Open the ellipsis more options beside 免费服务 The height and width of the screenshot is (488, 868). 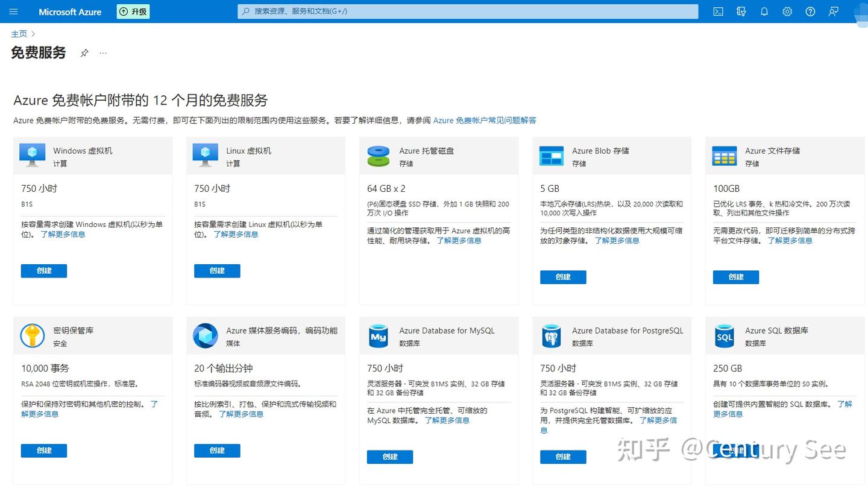coord(103,53)
